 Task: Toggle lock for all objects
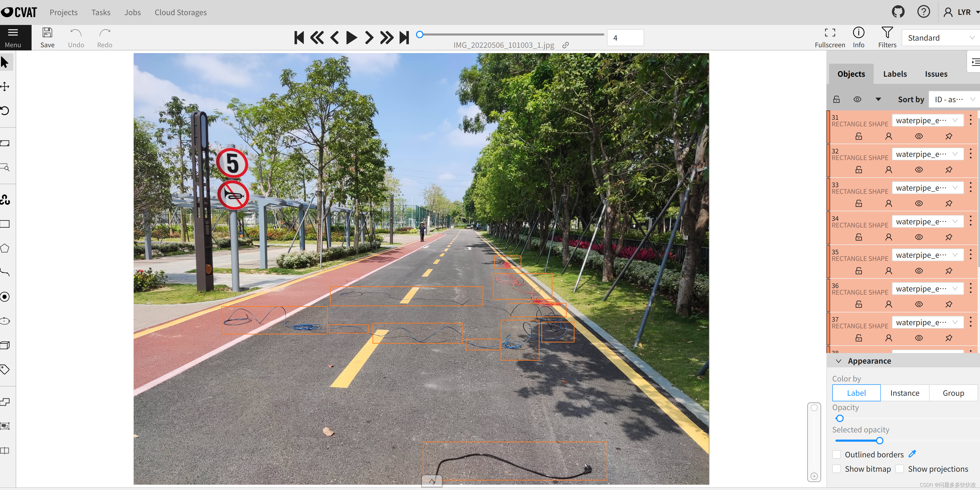836,99
